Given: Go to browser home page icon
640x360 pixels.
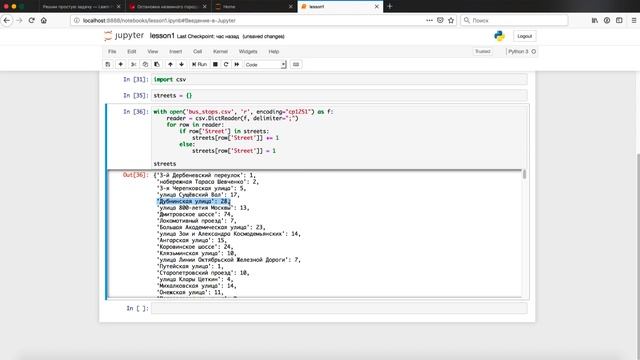Looking at the screenshot, I should (x=44, y=20).
